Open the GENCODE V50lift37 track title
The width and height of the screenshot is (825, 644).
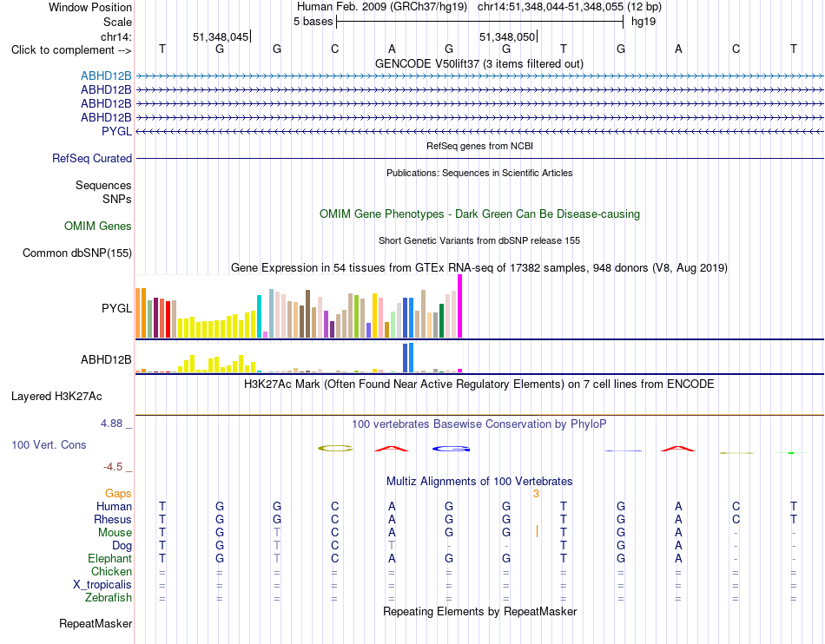[479, 63]
